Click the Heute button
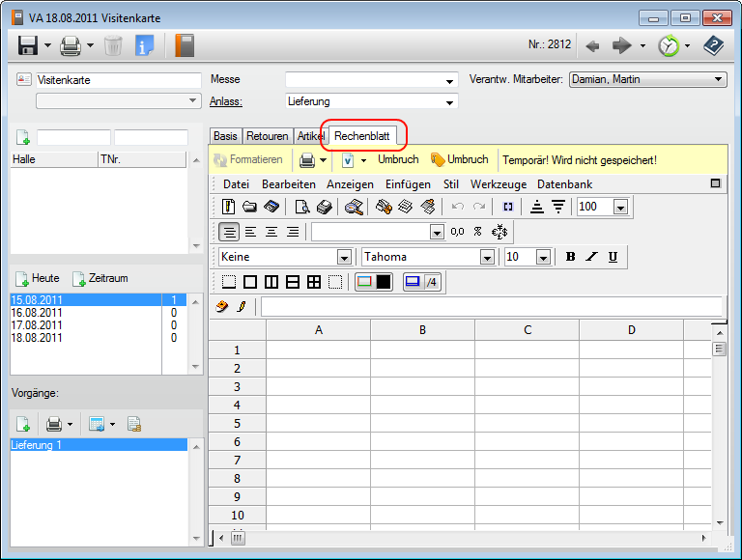Viewport: 742px width, 560px height. click(x=38, y=278)
